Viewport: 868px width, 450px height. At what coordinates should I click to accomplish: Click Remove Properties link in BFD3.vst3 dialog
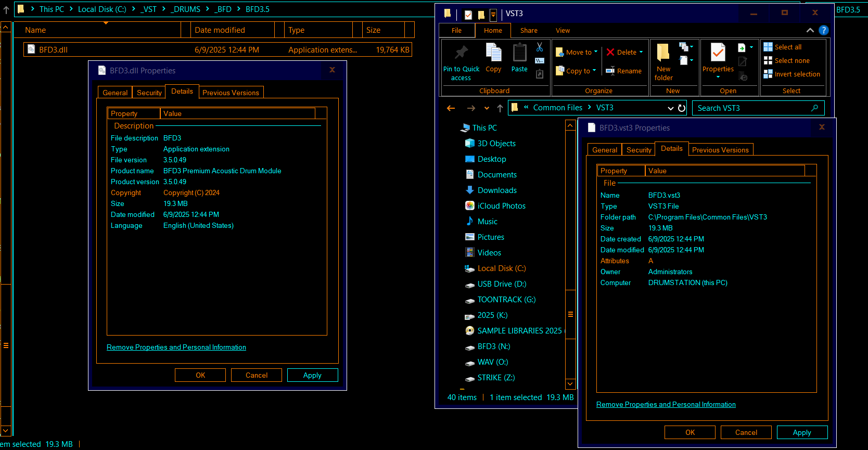(x=666, y=404)
